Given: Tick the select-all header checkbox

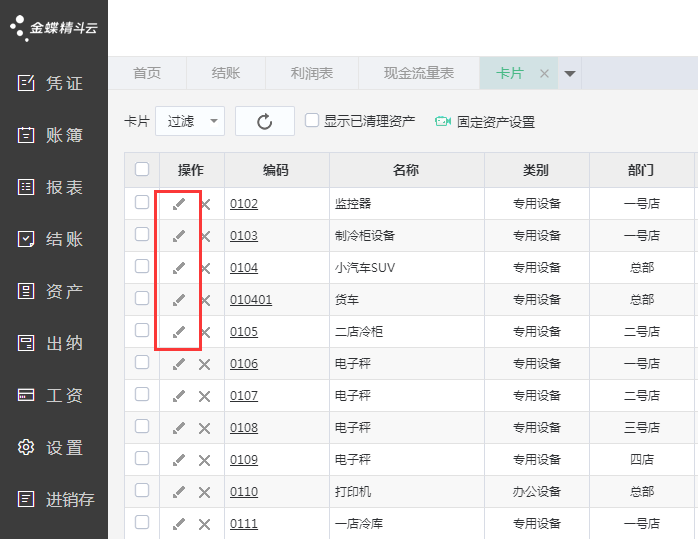Looking at the screenshot, I should click(142, 169).
